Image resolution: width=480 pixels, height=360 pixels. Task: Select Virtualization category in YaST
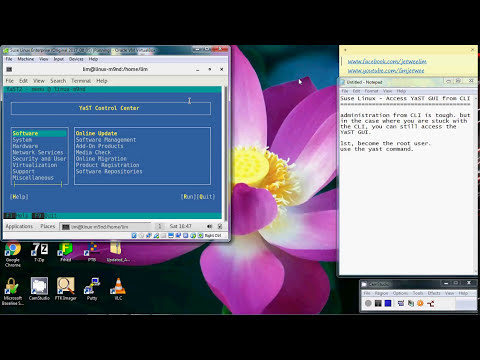(35, 165)
